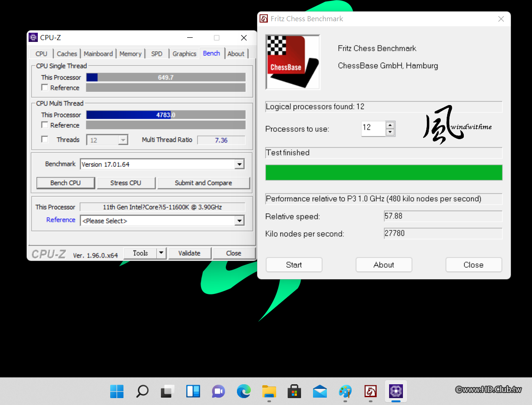This screenshot has width=532, height=405.
Task: Switch to the Caches tab
Action: pos(67,53)
